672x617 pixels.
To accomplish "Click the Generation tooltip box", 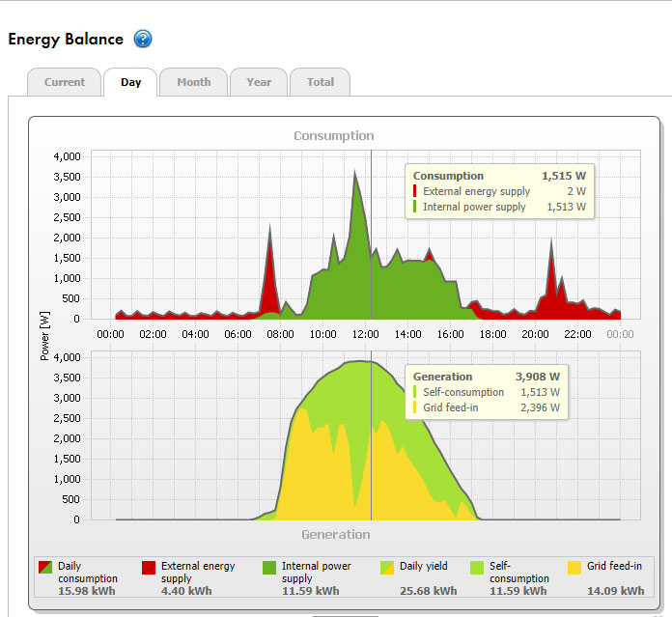I will [x=486, y=392].
